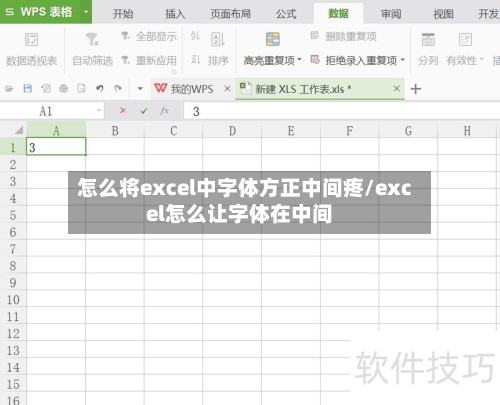The width and height of the screenshot is (500, 405).
Task: Click the formula bar input showing 3
Action: coord(342,111)
